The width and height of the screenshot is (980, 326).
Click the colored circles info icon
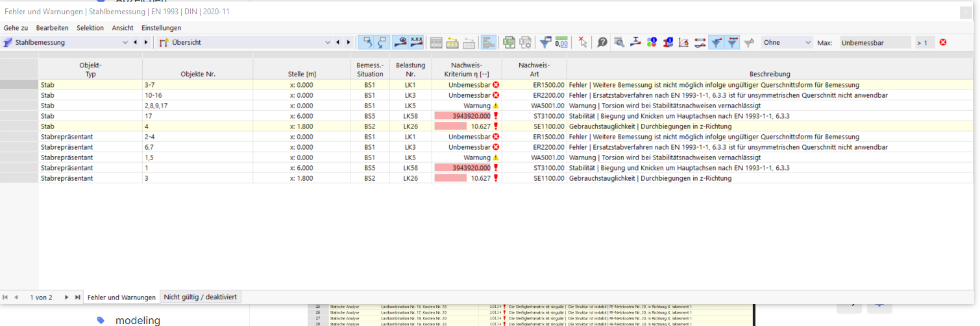pyautogui.click(x=652, y=42)
